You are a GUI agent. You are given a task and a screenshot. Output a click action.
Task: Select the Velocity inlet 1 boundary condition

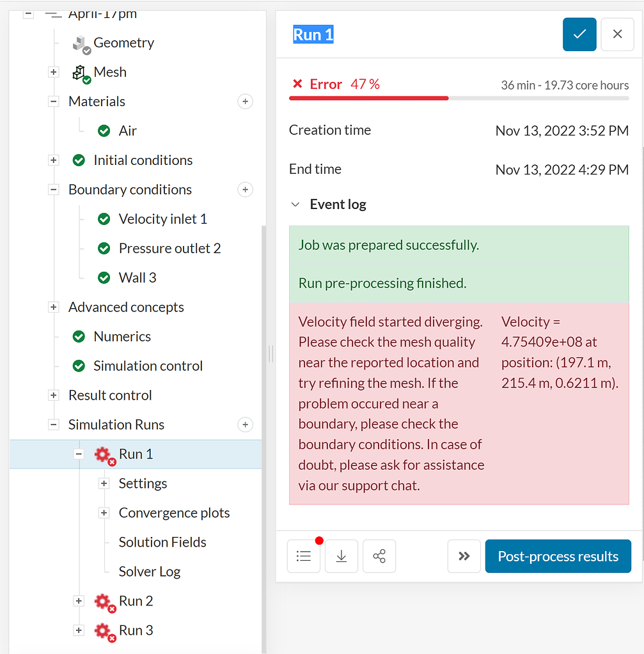(x=162, y=219)
